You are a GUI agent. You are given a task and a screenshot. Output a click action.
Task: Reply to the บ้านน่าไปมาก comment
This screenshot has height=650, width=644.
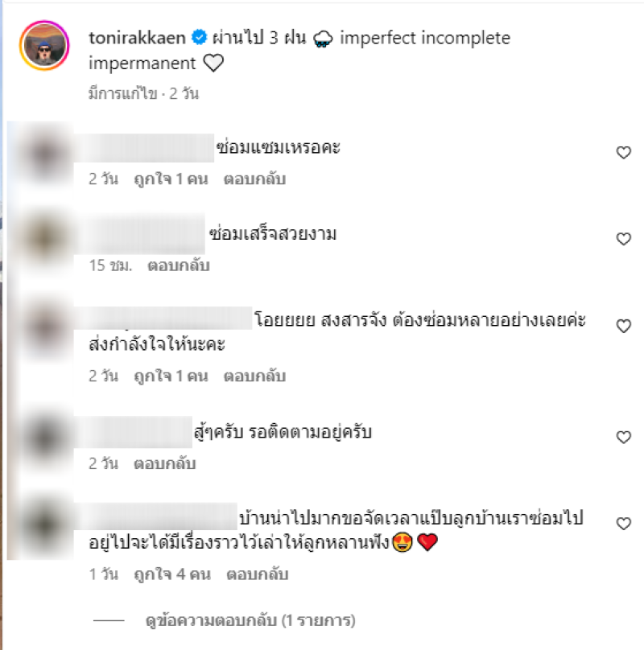tap(258, 574)
